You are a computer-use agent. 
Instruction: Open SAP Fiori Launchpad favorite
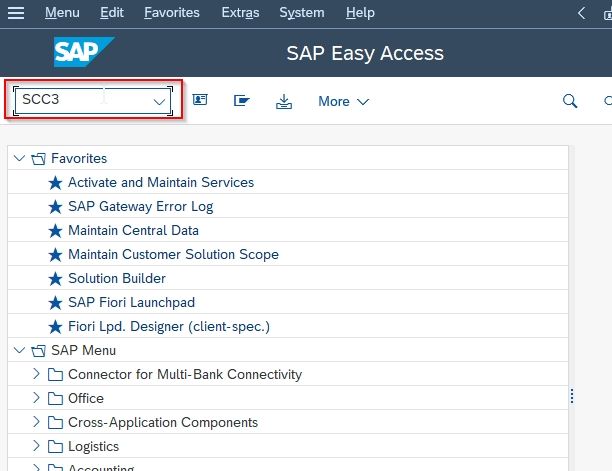coord(131,302)
